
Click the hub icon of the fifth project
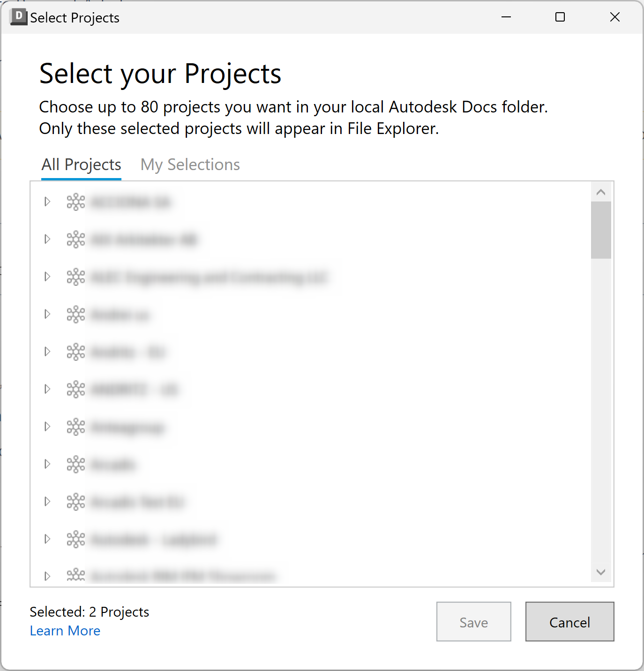click(x=75, y=351)
